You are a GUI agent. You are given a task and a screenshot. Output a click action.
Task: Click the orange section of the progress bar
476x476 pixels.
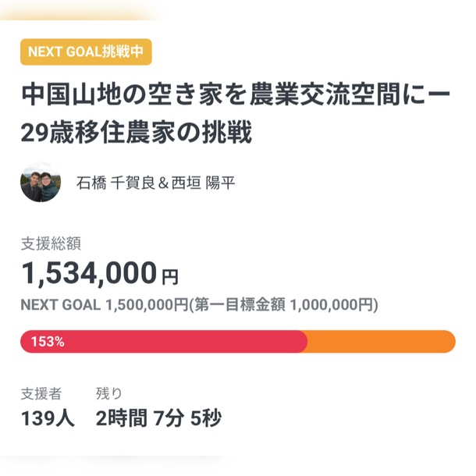click(x=382, y=342)
